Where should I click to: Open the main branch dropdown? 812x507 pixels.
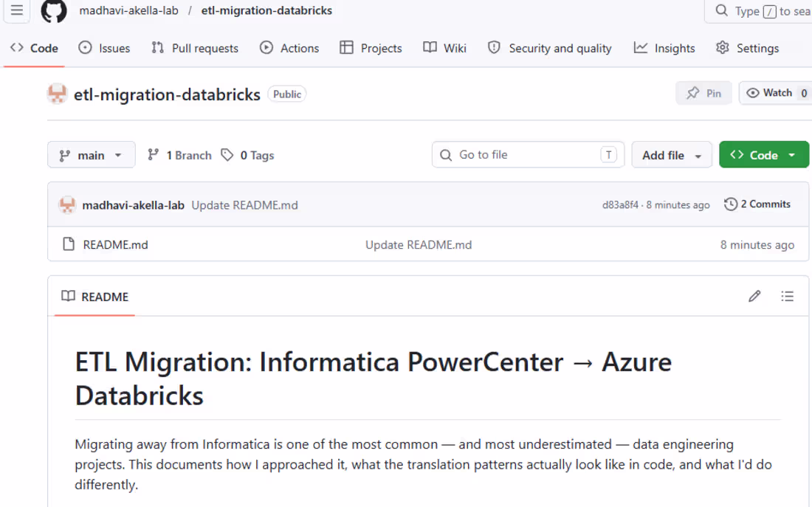[x=91, y=155]
